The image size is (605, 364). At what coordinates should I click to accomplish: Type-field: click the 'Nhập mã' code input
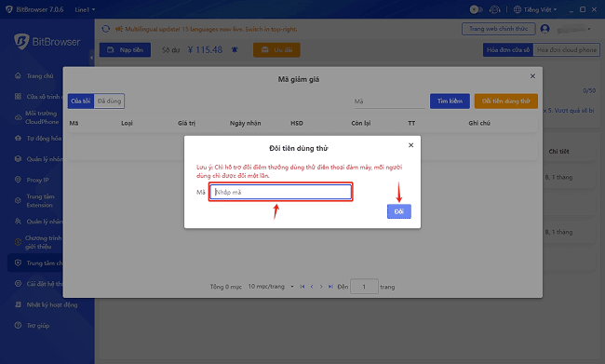(280, 192)
